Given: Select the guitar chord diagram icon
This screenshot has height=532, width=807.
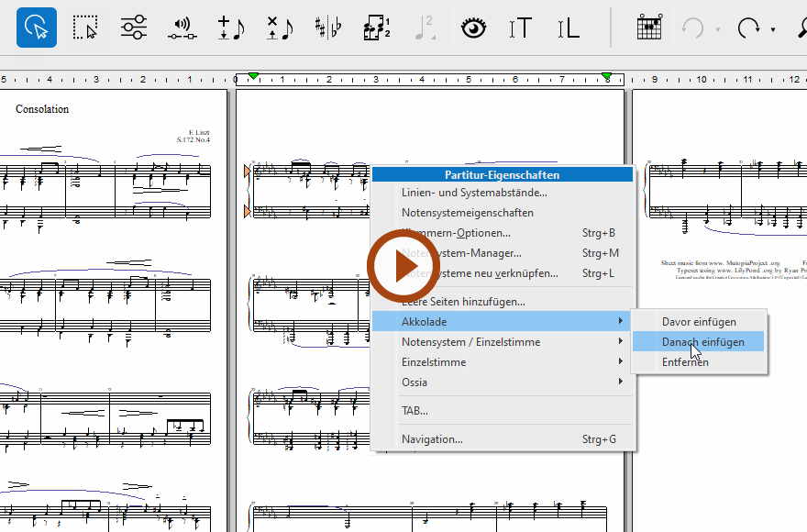Looking at the screenshot, I should click(x=649, y=28).
